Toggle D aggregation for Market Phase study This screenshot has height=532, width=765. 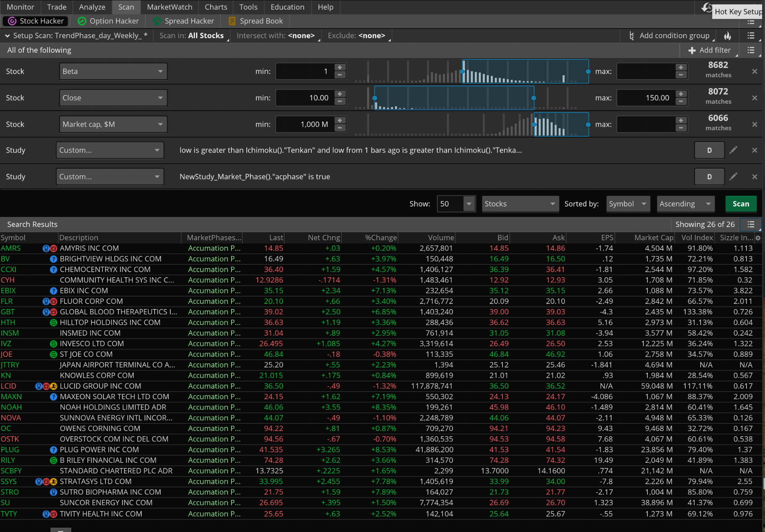tap(709, 177)
